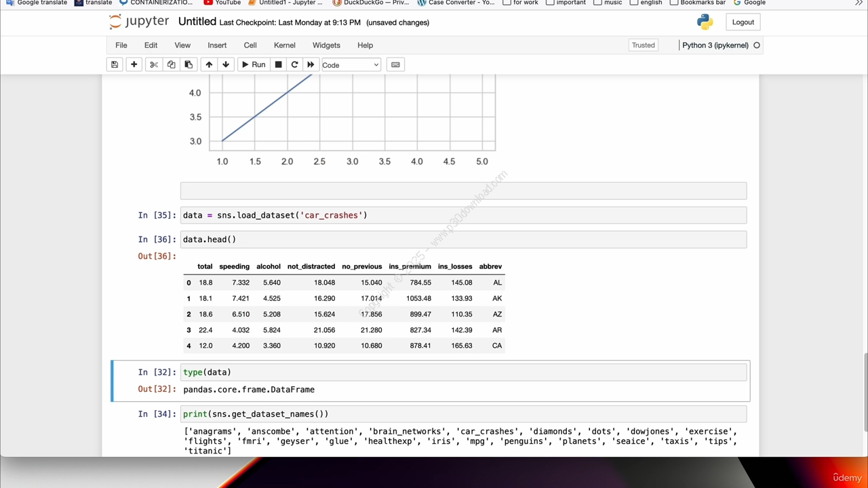868x488 pixels.
Task: Click the Out[36] output prompt
Action: point(157,256)
